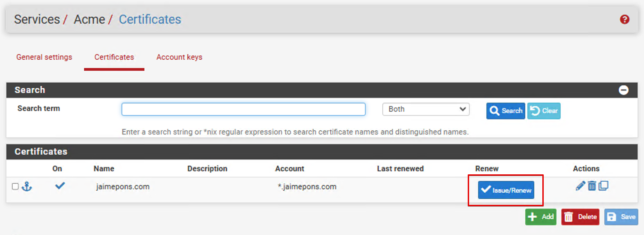This screenshot has width=644, height=235.
Task: Switch to the Account keys tab
Action: pyautogui.click(x=179, y=57)
